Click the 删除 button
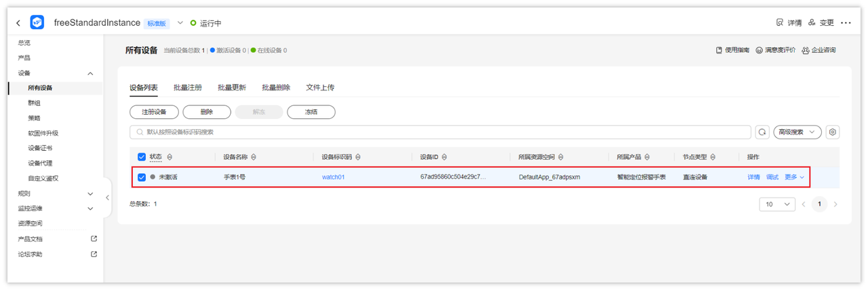 tap(207, 112)
